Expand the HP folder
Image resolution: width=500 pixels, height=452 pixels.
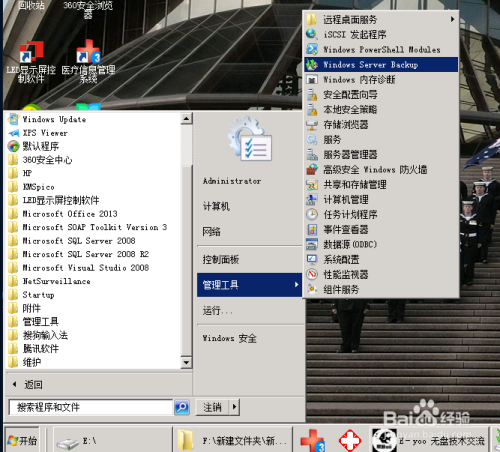(20, 173)
